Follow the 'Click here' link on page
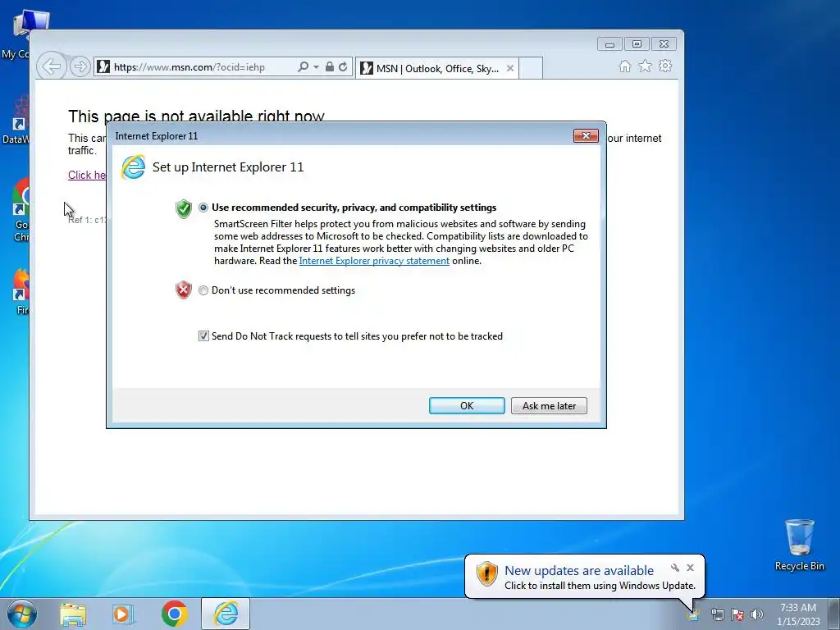 pyautogui.click(x=87, y=176)
